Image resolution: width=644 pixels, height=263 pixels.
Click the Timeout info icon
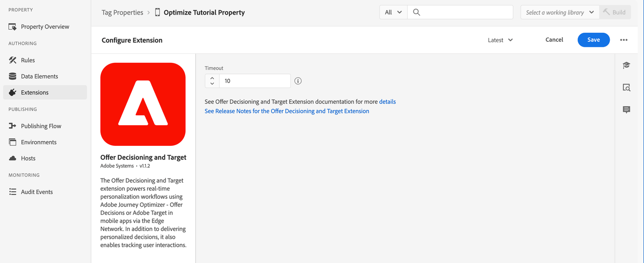pos(298,81)
